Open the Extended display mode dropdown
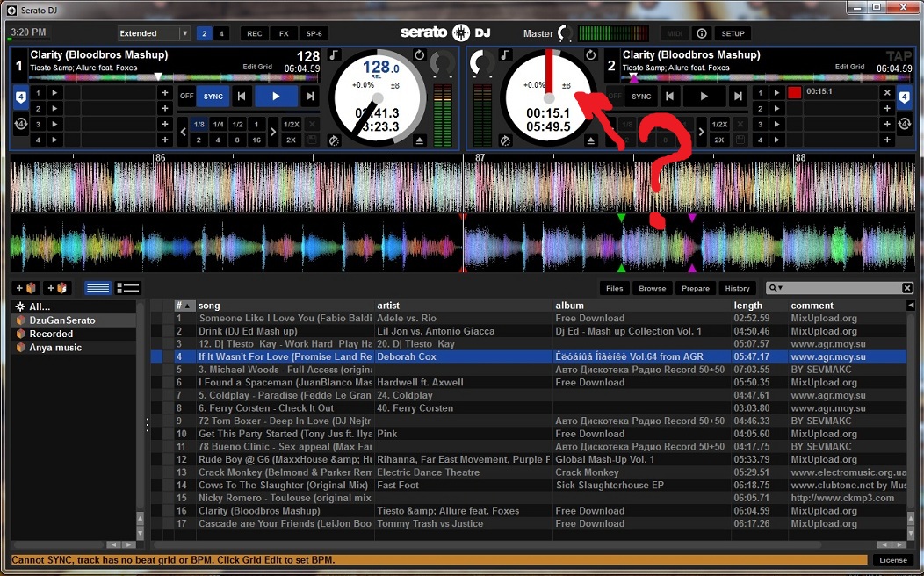924x576 pixels. [x=154, y=33]
